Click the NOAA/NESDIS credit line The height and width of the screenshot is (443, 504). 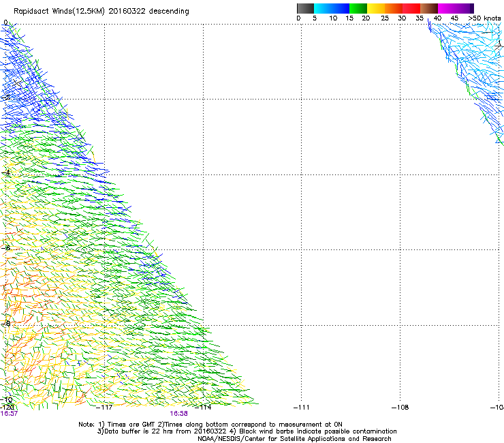(294, 439)
